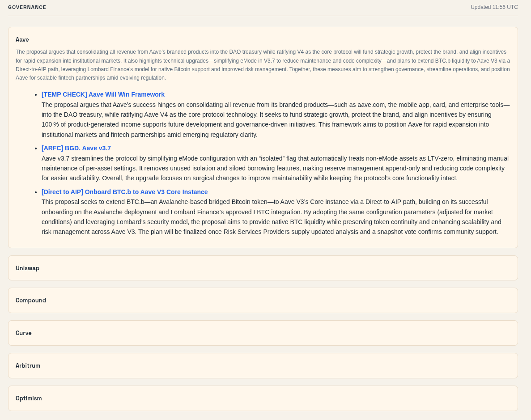Screen dimensions: 531x420
Task: Open the ARFC BGD Aave v3.7 link
Action: [x=76, y=148]
